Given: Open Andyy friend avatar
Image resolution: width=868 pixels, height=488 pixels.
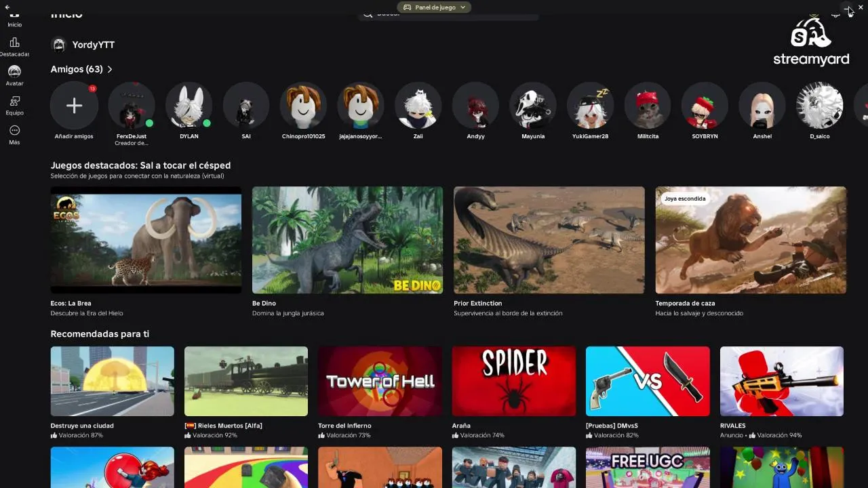Looking at the screenshot, I should (x=475, y=106).
